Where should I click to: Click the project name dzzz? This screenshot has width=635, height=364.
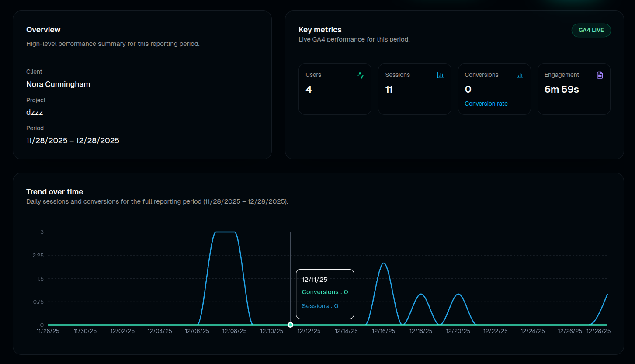[x=35, y=112]
